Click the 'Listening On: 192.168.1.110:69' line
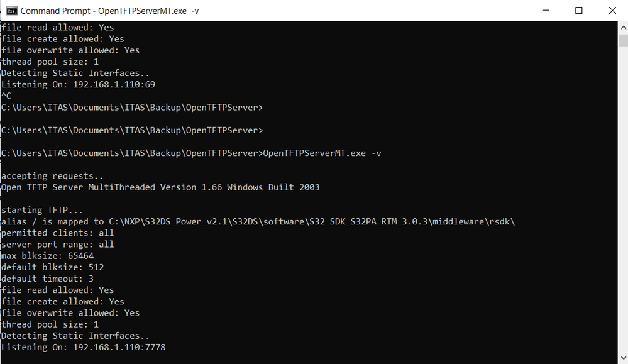This screenshot has width=628, height=364. coord(78,84)
